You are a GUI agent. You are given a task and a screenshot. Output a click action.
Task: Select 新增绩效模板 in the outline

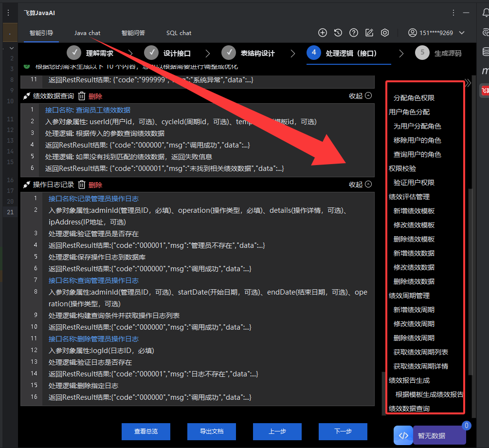[414, 211]
